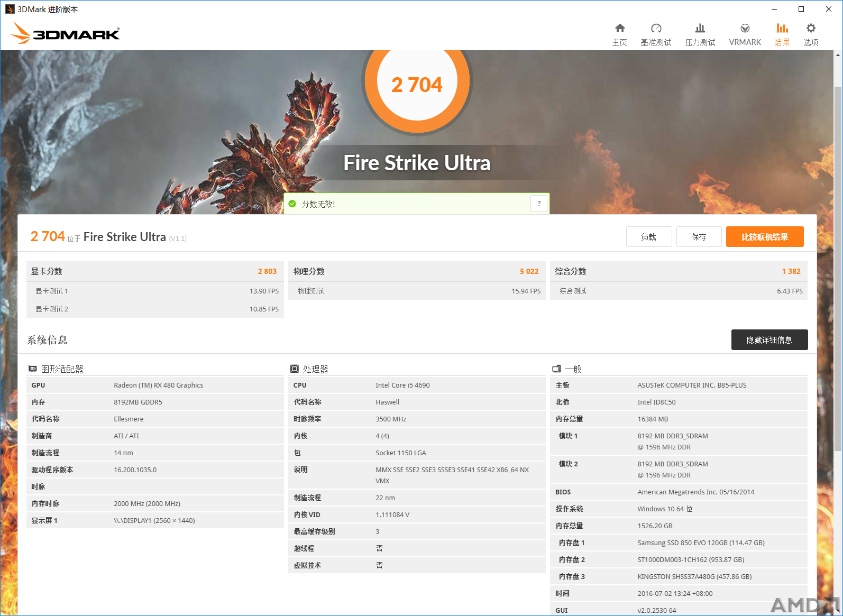Select the 选项 tab label
843x616 pixels.
(x=811, y=42)
